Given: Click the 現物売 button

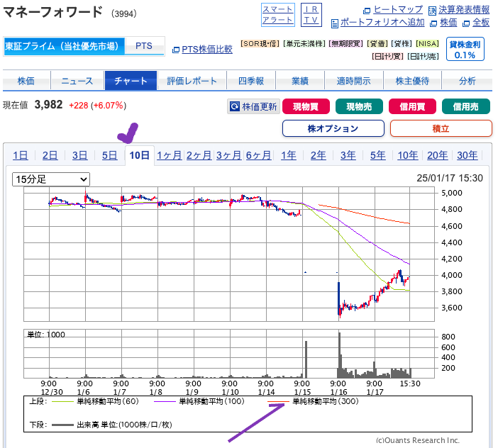Looking at the screenshot, I should point(359,106).
